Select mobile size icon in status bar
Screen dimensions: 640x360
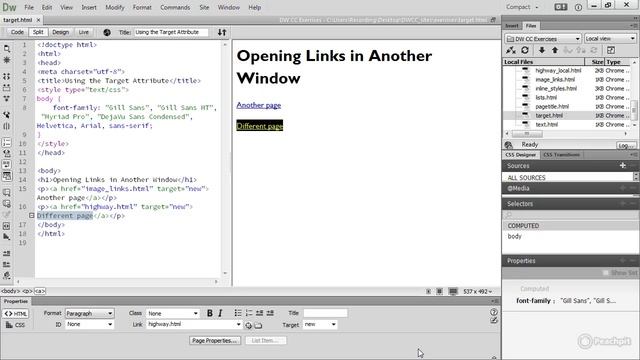428,291
